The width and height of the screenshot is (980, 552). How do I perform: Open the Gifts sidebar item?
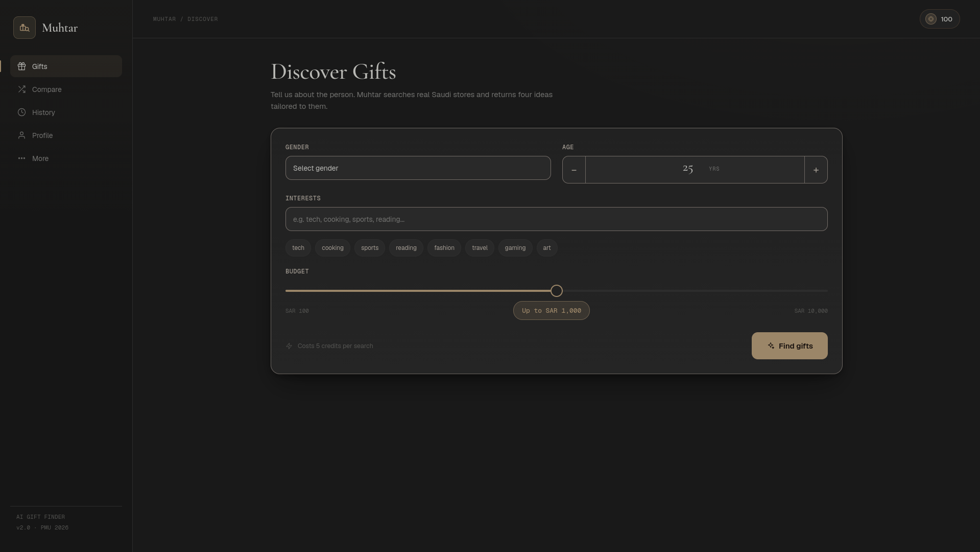point(66,66)
